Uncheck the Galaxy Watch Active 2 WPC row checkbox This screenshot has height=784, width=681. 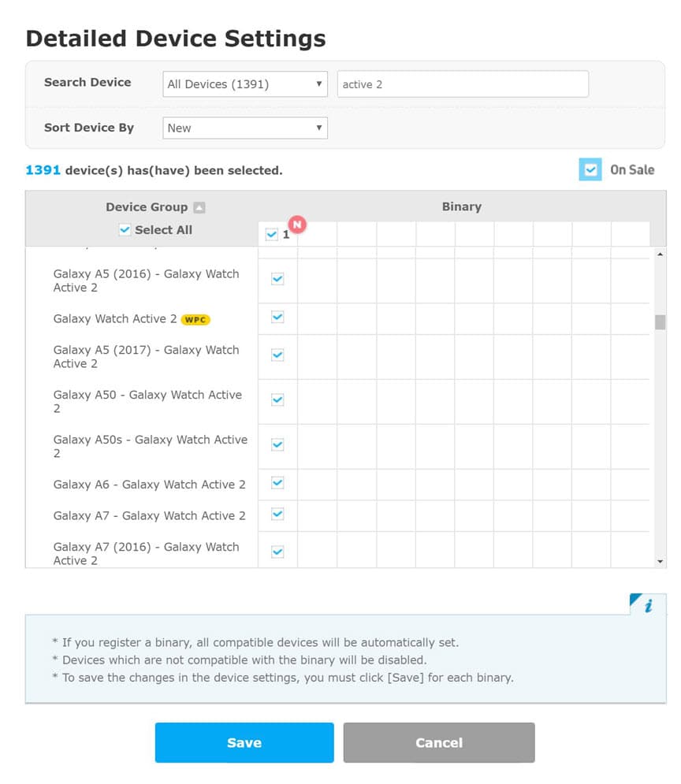pyautogui.click(x=277, y=317)
